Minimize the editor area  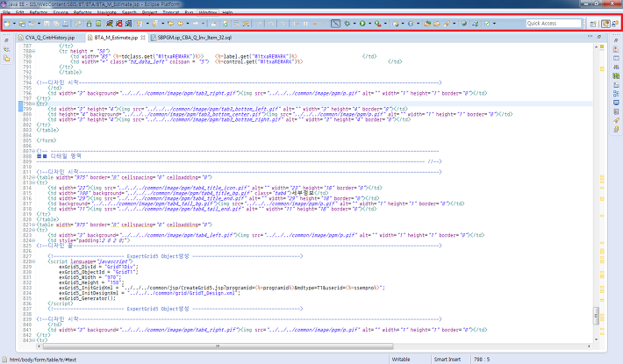590,37
